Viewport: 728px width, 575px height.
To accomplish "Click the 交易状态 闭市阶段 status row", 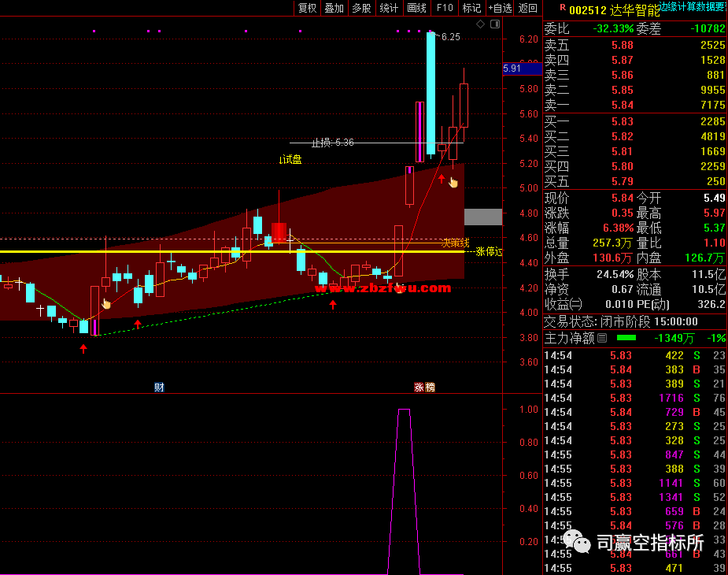I will 635,321.
